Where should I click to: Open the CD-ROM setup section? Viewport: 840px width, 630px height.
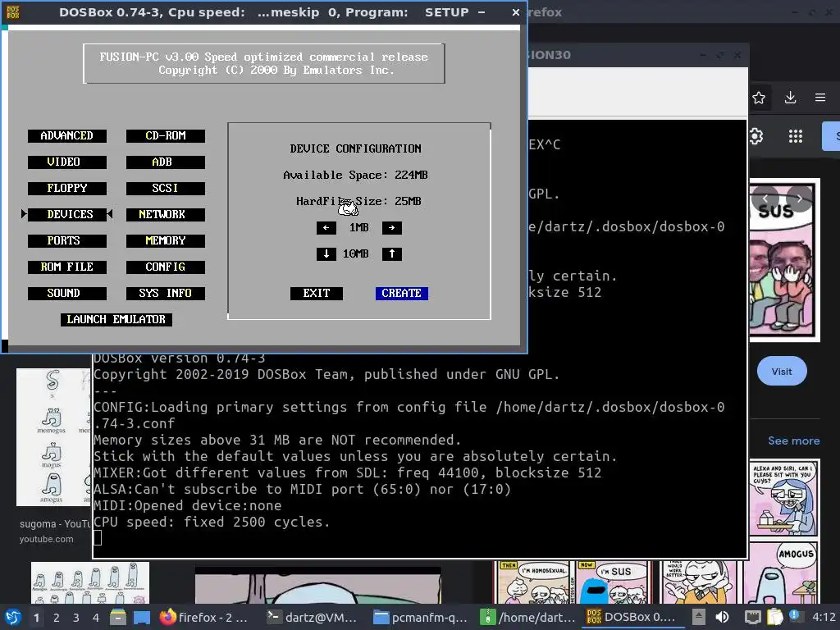coord(166,136)
